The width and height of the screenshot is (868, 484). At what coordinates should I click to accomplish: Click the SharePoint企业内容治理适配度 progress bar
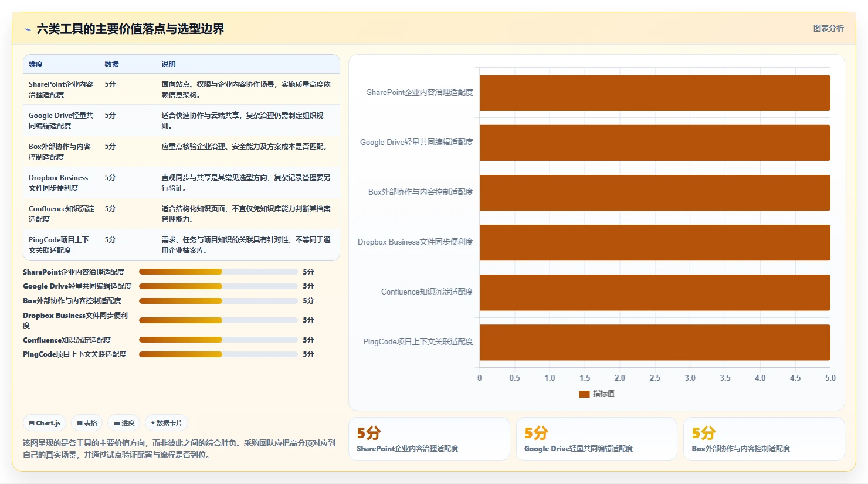tap(218, 272)
